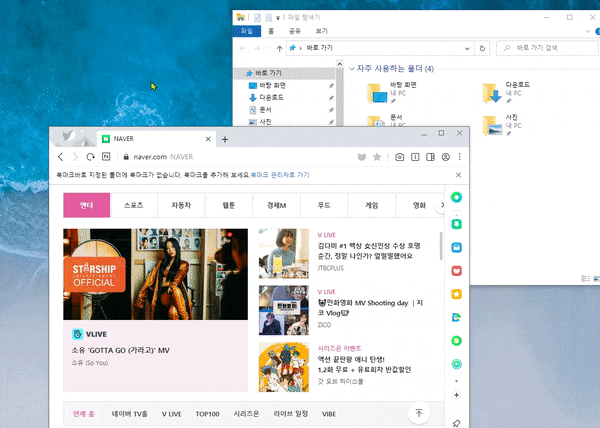Select the 영화 category tab

pyautogui.click(x=417, y=205)
